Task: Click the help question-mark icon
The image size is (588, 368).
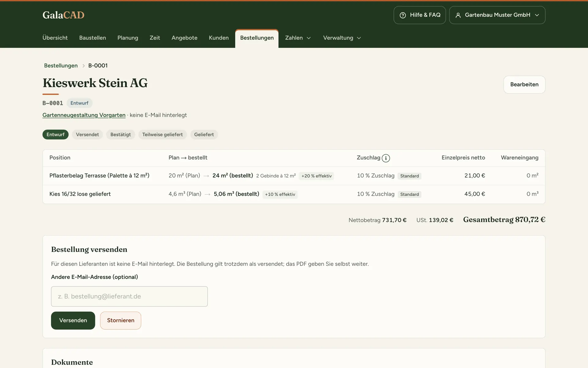Action: tap(403, 15)
